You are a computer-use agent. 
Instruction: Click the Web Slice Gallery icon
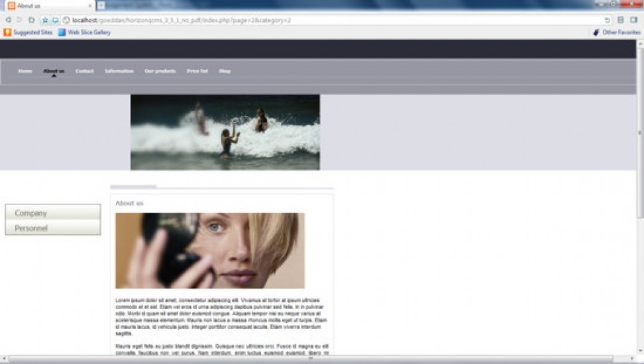(x=62, y=32)
